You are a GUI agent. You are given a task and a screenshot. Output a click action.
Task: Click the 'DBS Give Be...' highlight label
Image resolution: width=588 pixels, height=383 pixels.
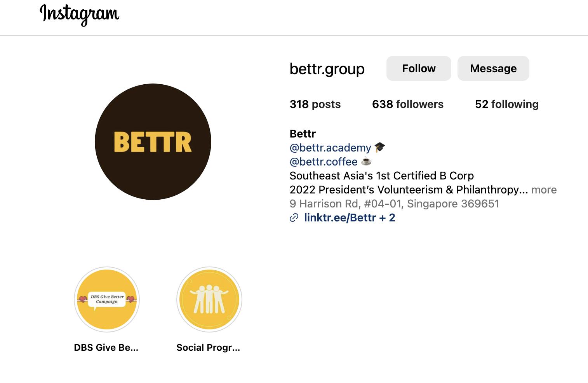pos(106,347)
